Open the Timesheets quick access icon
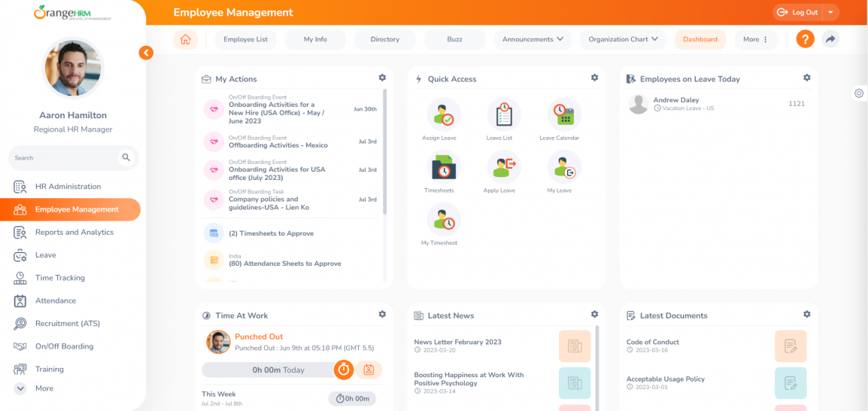Image resolution: width=868 pixels, height=411 pixels. point(443,168)
